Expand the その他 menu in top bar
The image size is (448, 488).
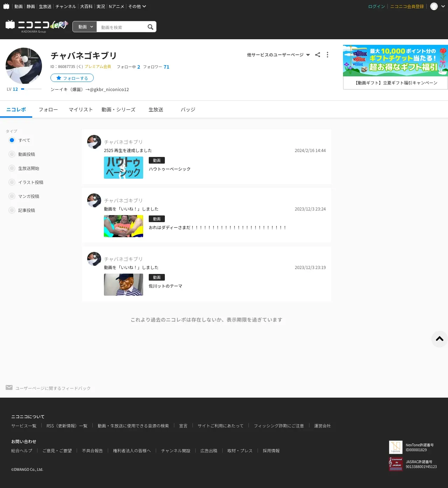(x=137, y=6)
